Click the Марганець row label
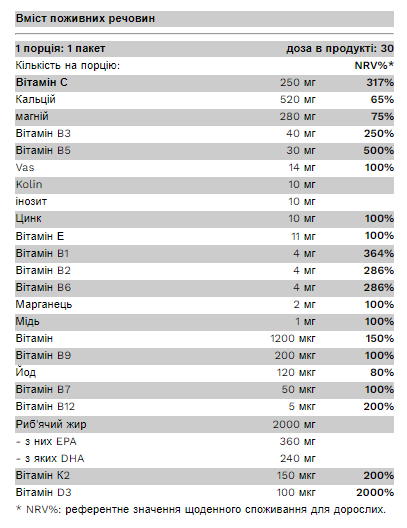 tap(44, 304)
